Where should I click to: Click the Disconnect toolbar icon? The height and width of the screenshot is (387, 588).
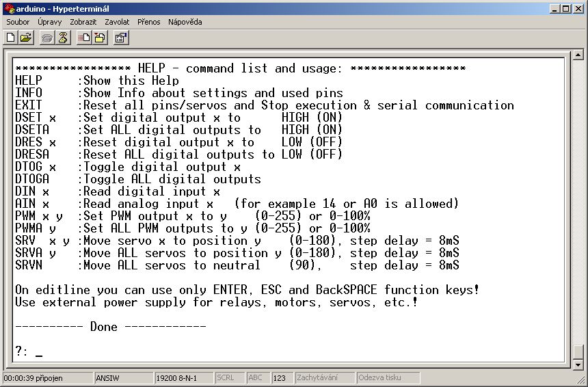[x=62, y=38]
